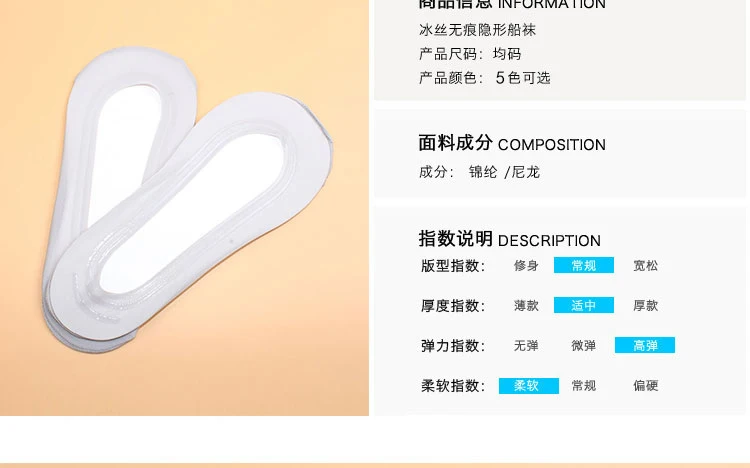This screenshot has width=750, height=468.
Task: Click the 成分 锦纶/尼龙 material text
Action: (x=479, y=172)
